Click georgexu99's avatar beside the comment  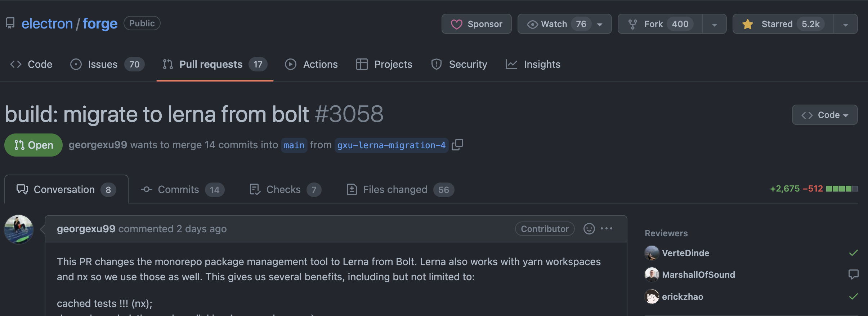click(19, 229)
